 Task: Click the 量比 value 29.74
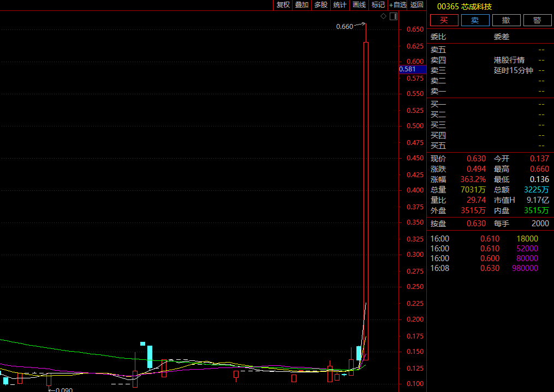point(476,200)
